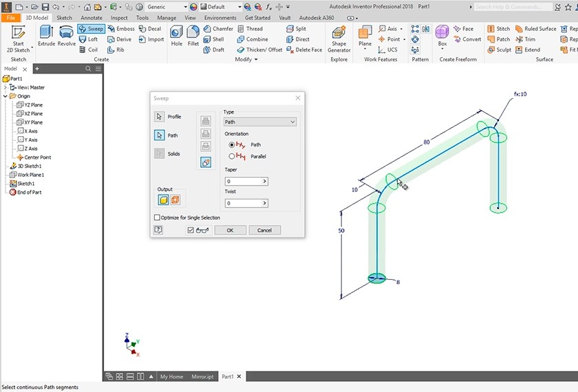
Task: Click Cancel in the Sweep dialog
Action: (x=264, y=230)
